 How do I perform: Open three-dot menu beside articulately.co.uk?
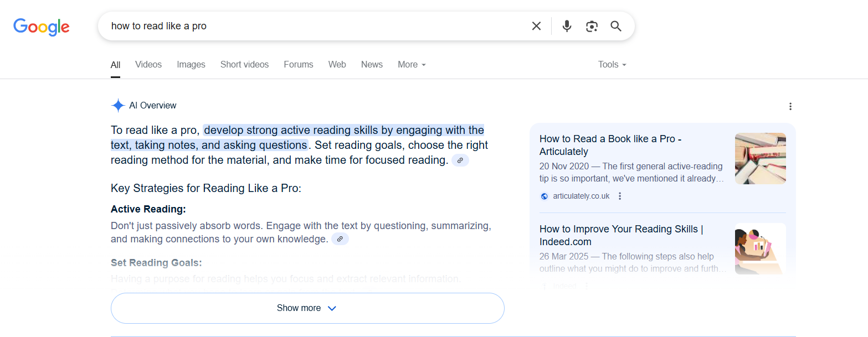(x=620, y=196)
